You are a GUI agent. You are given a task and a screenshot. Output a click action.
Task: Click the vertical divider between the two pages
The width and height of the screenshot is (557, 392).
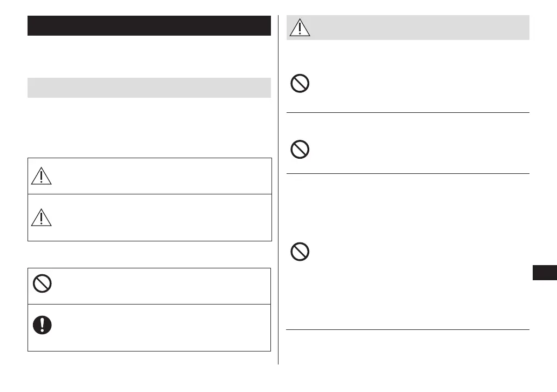(278, 189)
